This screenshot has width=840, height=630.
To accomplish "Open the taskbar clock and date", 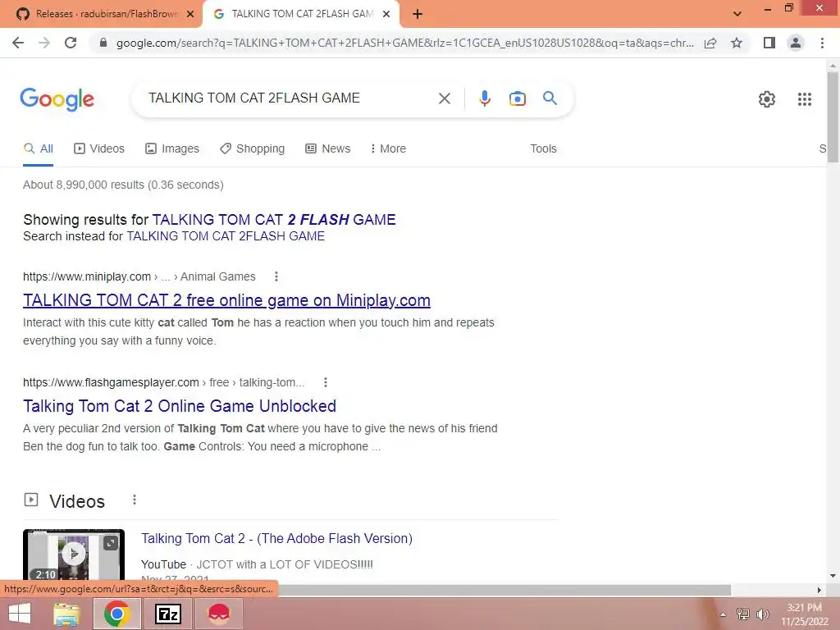I will click(804, 614).
